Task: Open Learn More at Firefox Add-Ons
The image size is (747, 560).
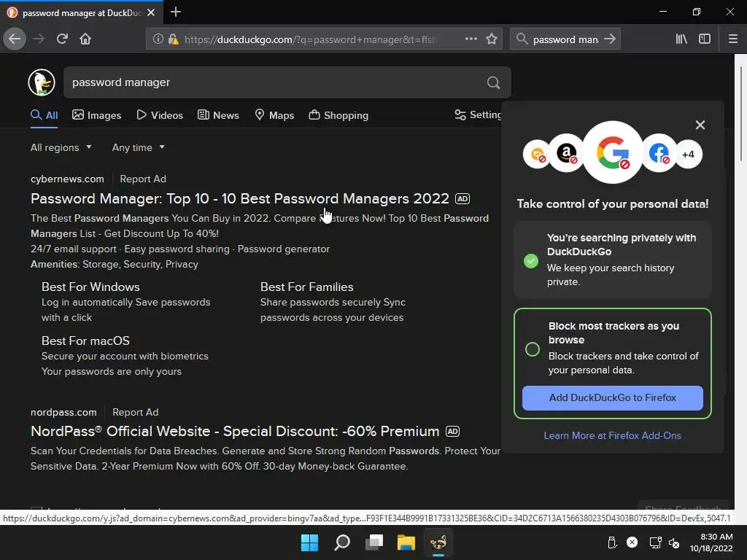Action: (x=612, y=435)
